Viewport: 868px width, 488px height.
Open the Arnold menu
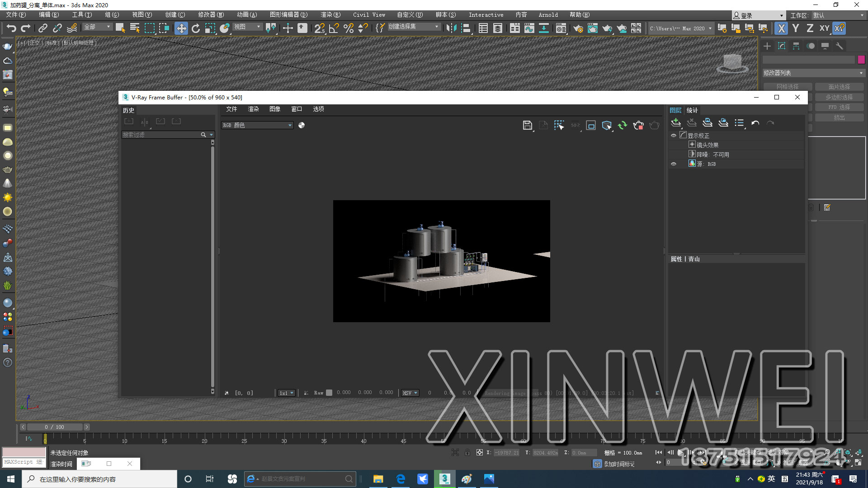548,15
